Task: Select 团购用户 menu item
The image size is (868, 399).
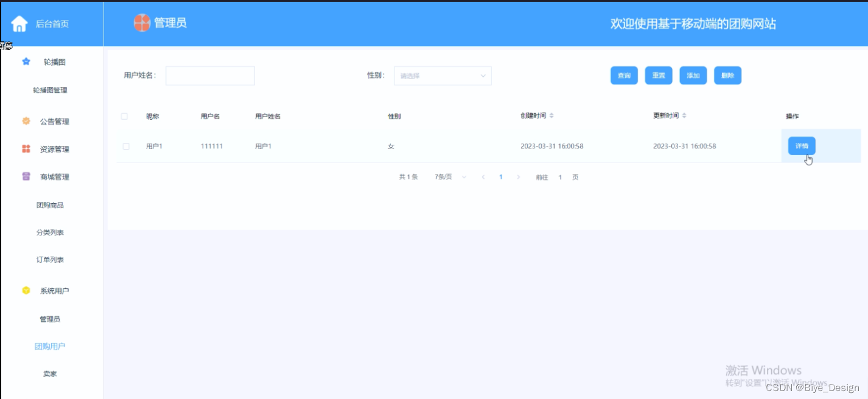Action: coord(50,346)
